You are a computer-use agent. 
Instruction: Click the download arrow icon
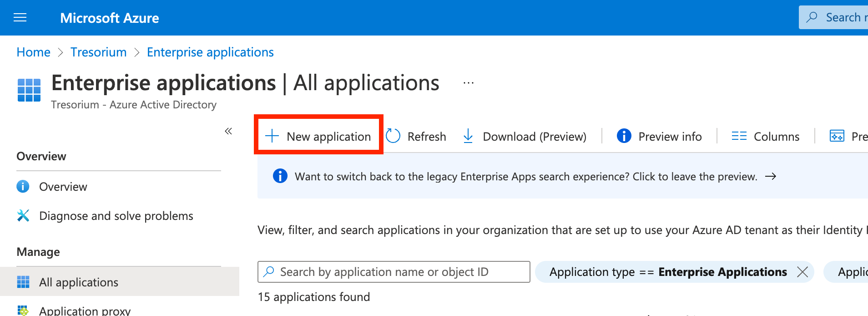coord(468,136)
